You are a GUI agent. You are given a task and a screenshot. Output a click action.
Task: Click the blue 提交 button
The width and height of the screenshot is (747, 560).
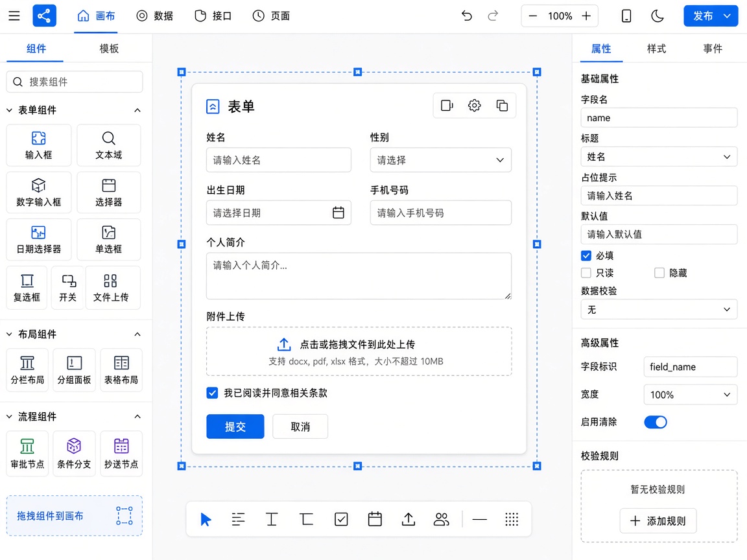(x=235, y=426)
